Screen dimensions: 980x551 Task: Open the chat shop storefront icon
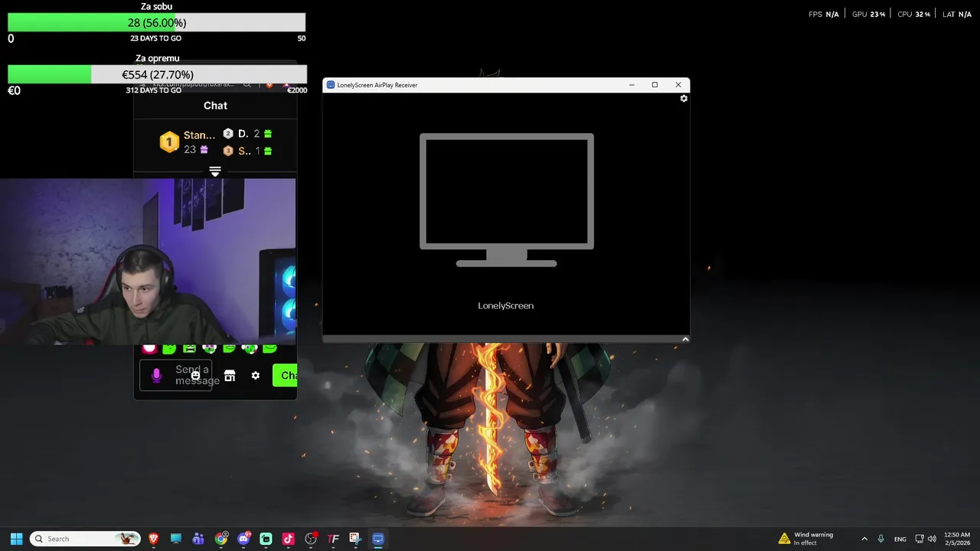pos(230,376)
